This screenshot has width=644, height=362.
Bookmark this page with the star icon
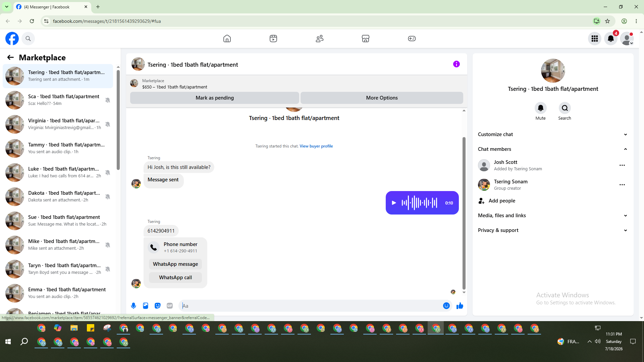(607, 21)
